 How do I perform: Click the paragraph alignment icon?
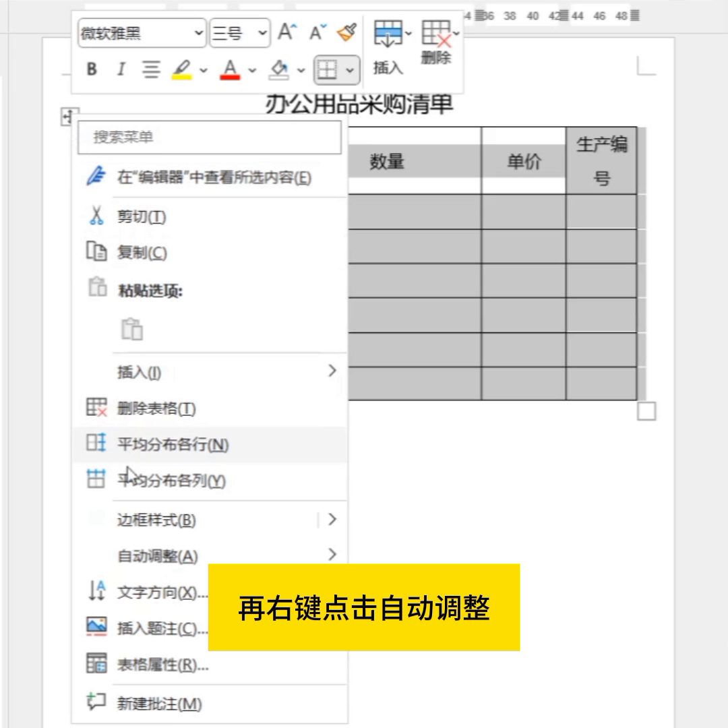(x=151, y=69)
